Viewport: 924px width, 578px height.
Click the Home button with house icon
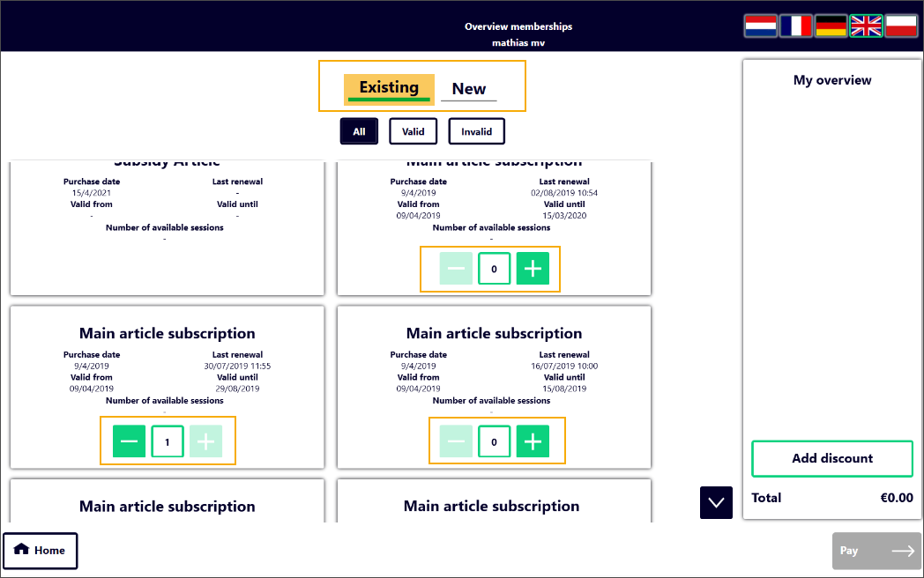41,551
